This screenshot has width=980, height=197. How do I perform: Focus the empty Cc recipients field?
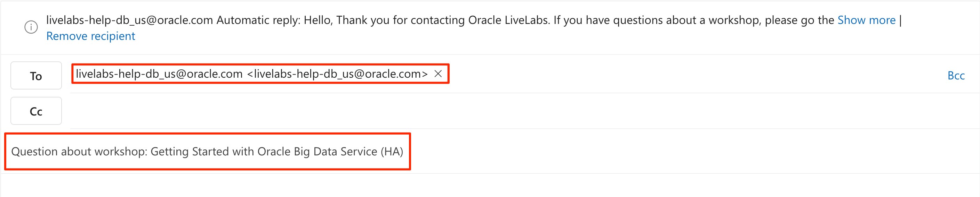pos(495,111)
